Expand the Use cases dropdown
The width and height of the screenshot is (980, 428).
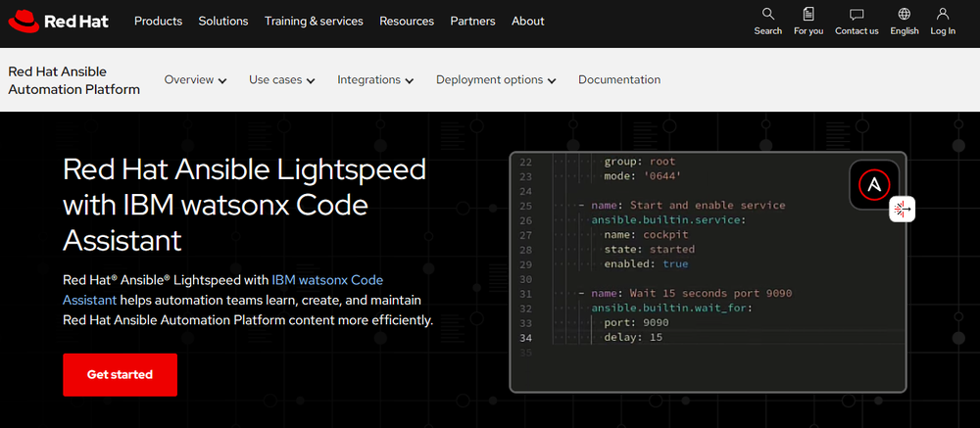tap(282, 80)
